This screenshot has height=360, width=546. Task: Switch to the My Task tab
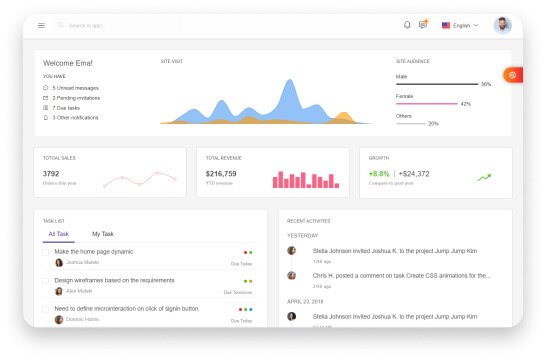[x=103, y=234]
